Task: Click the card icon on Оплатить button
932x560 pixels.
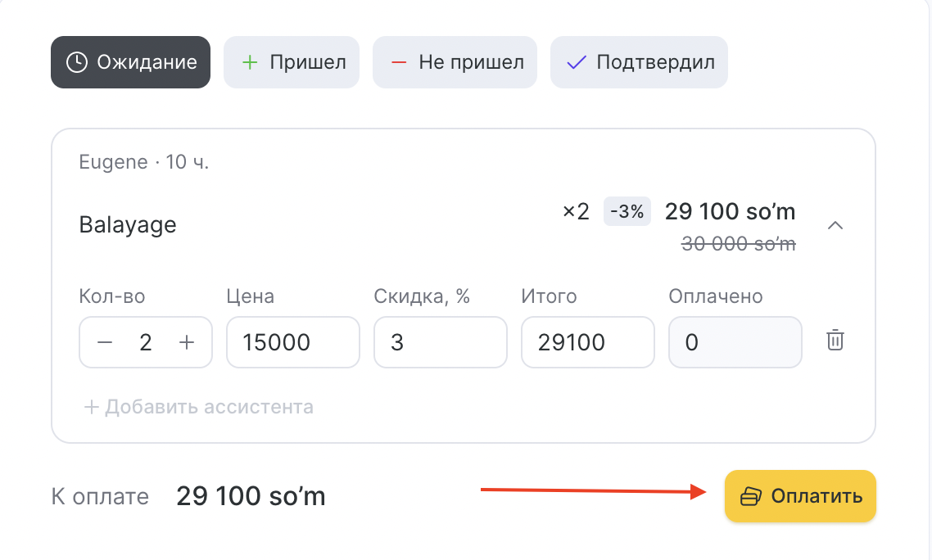Action: click(x=751, y=496)
